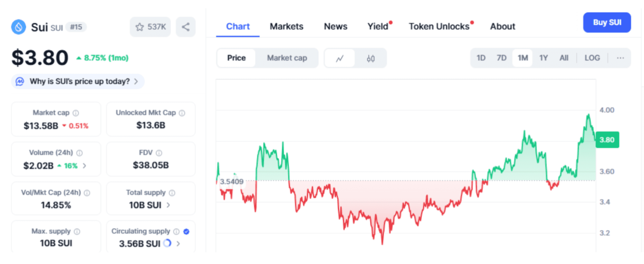Image resolution: width=644 pixels, height=264 pixels.
Task: Switch chart to Market cap view
Action: [x=287, y=58]
